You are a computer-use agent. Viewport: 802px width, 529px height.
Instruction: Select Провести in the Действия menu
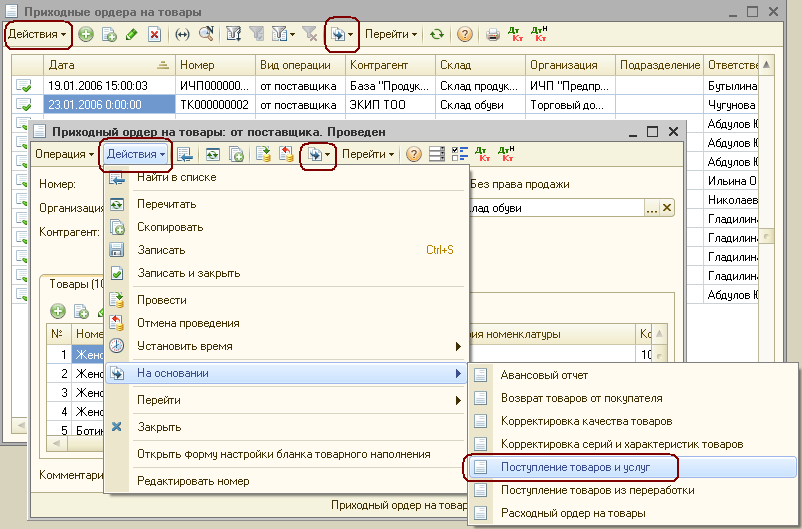tap(161, 300)
